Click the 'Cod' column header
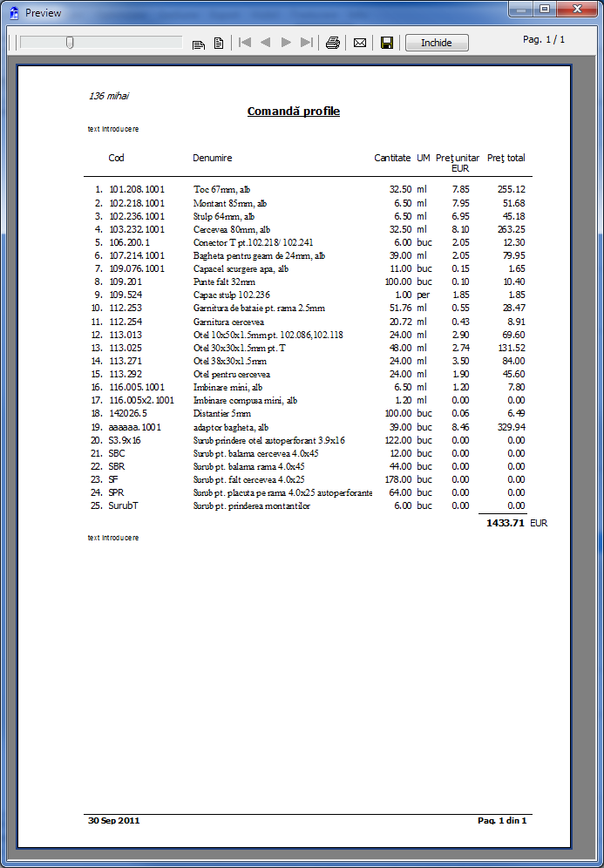This screenshot has width=604, height=868. click(x=116, y=158)
